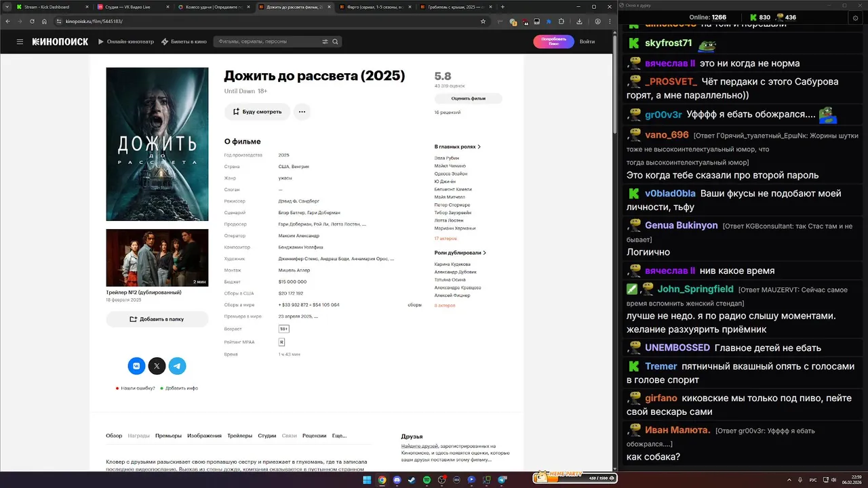Open advanced search filters icon in search bar

tap(325, 41)
